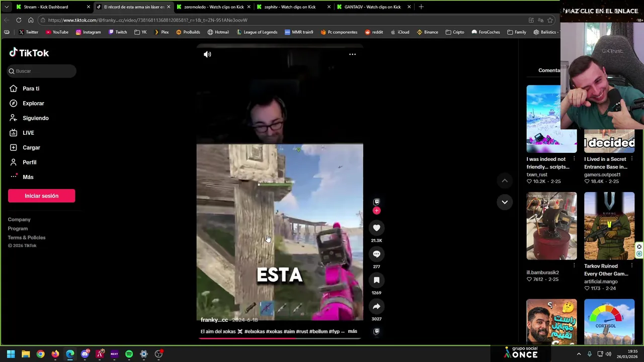Follow franky with the red plus button
The image size is (644, 362).
click(x=376, y=211)
